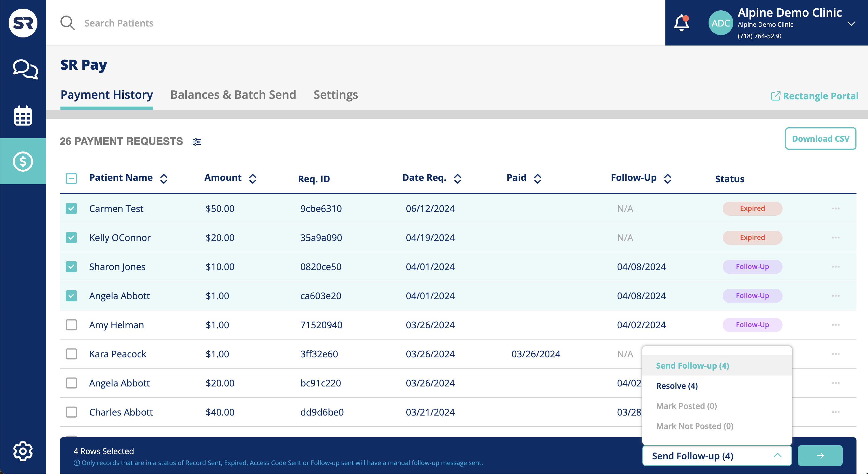Click the 26 PAYMENT REQUESTS heading
The width and height of the screenshot is (868, 474).
[x=121, y=141]
